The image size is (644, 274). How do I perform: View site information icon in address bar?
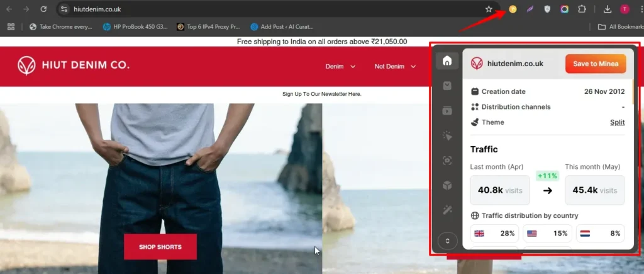click(x=64, y=9)
